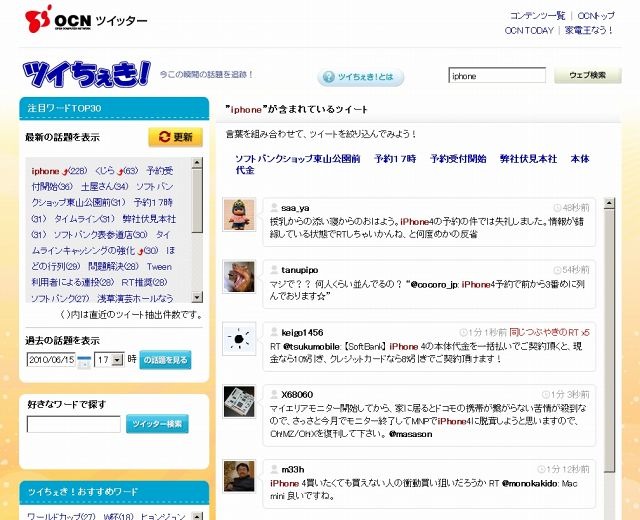This screenshot has height=520, width=640.
Task: Select the タイムライン trending word
Action: pyautogui.click(x=78, y=219)
